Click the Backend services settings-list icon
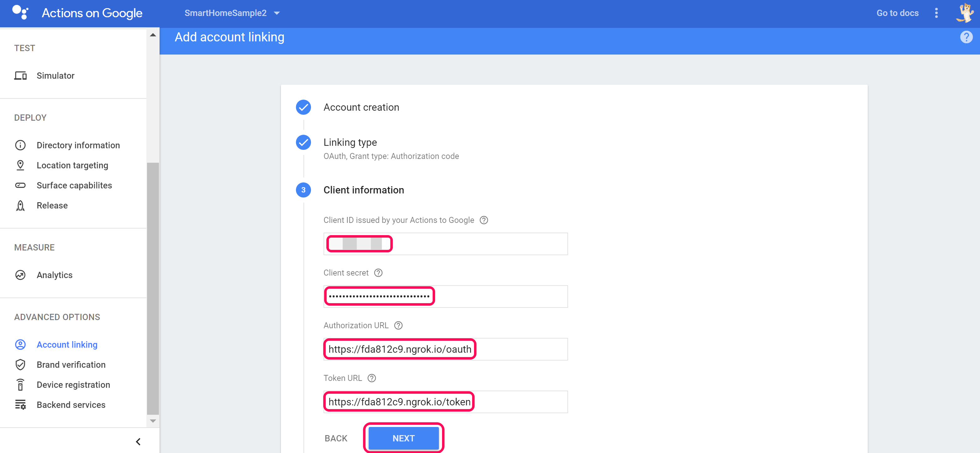The height and width of the screenshot is (453, 980). pyautogui.click(x=21, y=405)
